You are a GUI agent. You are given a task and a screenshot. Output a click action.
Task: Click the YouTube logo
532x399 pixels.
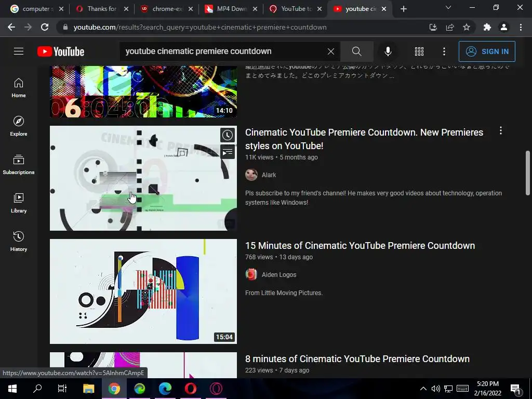pyautogui.click(x=61, y=51)
